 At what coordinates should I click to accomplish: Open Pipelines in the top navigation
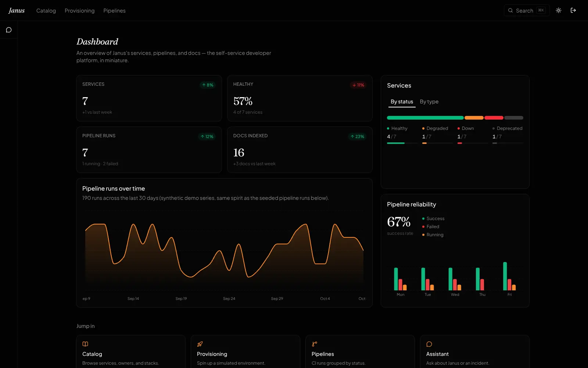tap(114, 11)
